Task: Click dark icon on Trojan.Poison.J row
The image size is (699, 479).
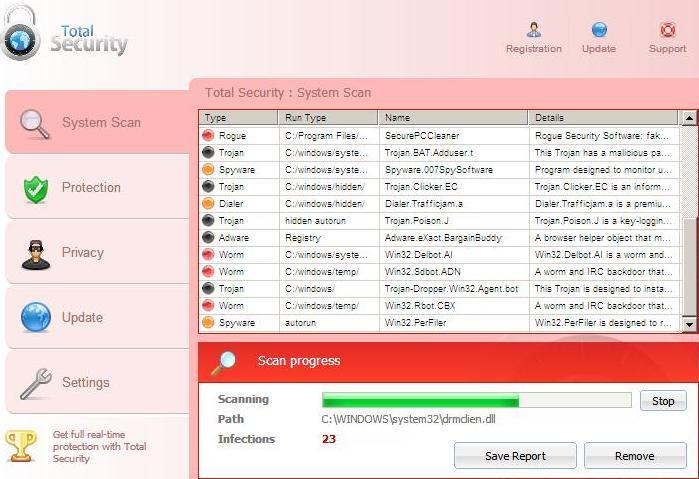Action: tap(208, 220)
